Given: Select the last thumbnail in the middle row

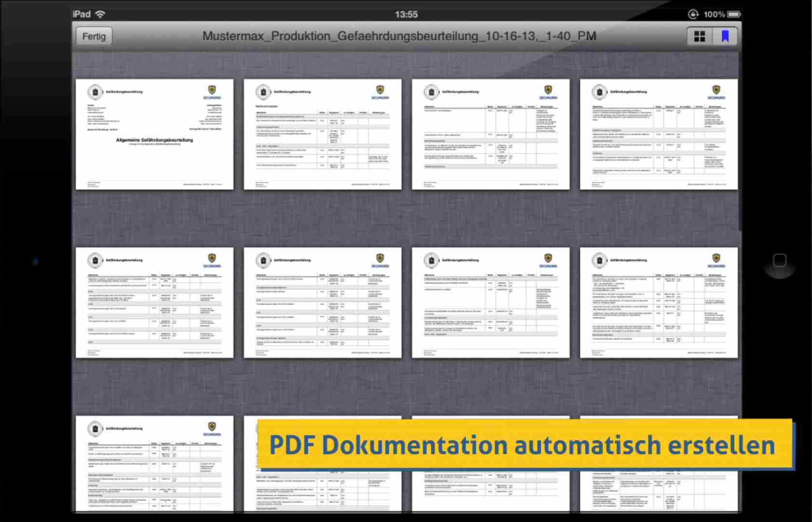Looking at the screenshot, I should tap(659, 303).
